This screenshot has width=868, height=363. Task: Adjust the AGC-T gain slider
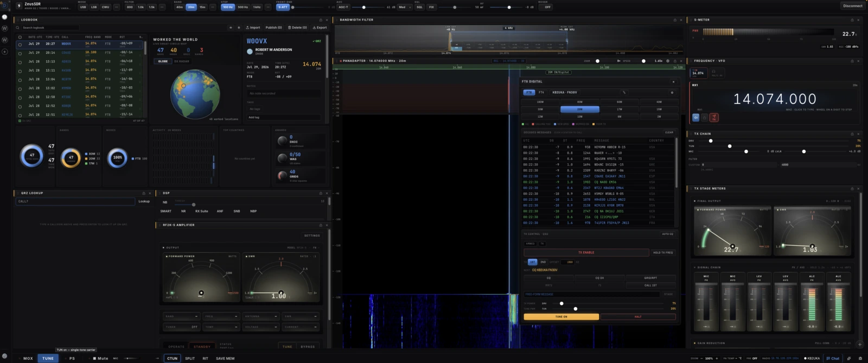click(x=367, y=7)
